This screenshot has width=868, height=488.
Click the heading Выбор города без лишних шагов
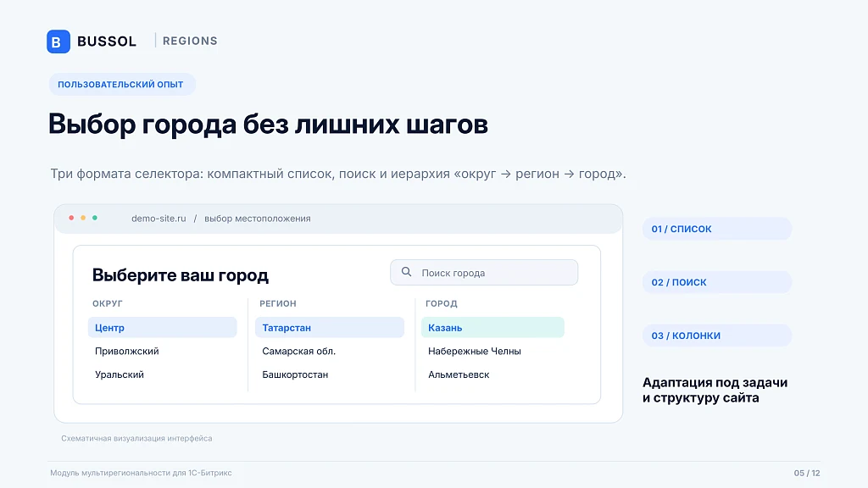coord(268,124)
